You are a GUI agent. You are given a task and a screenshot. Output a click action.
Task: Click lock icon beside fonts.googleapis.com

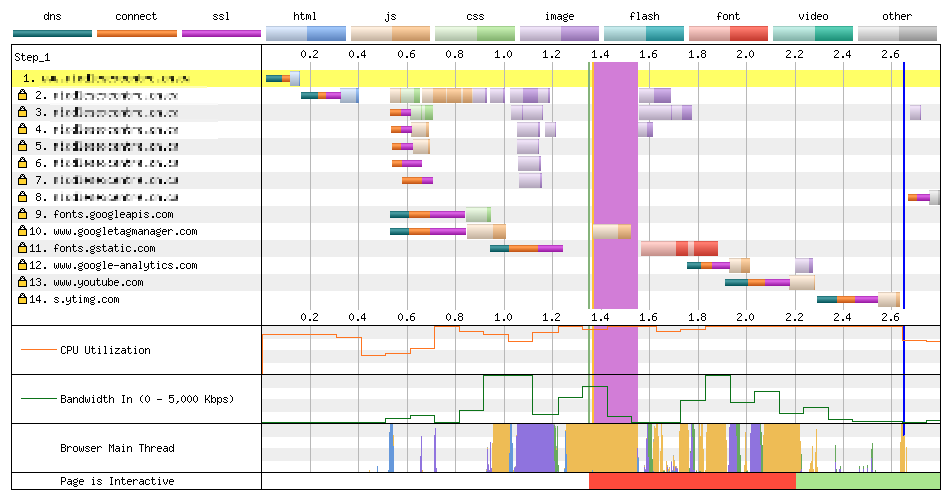pyautogui.click(x=22, y=214)
